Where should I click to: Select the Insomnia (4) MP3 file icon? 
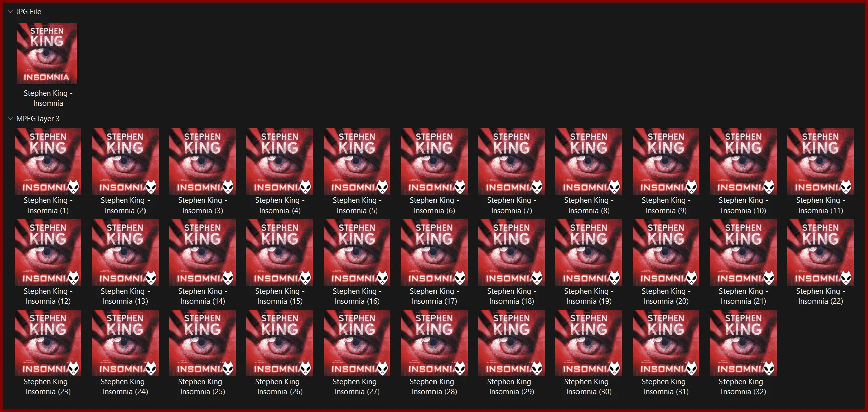(280, 161)
